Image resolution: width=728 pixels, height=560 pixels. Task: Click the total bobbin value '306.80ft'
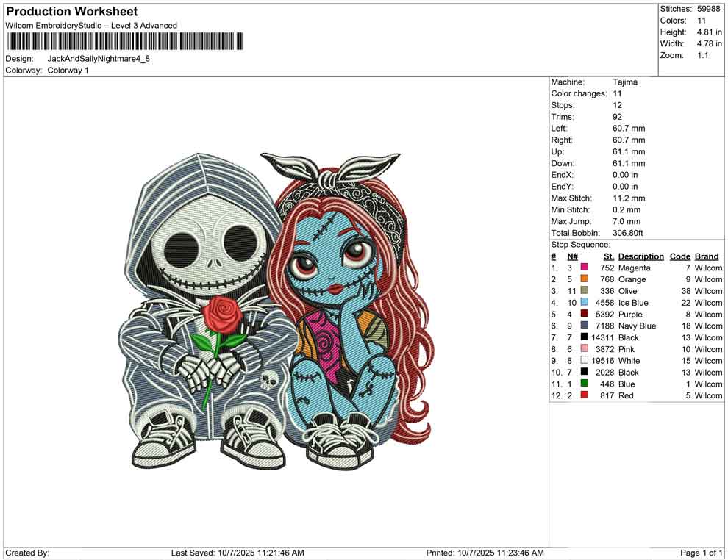628,233
